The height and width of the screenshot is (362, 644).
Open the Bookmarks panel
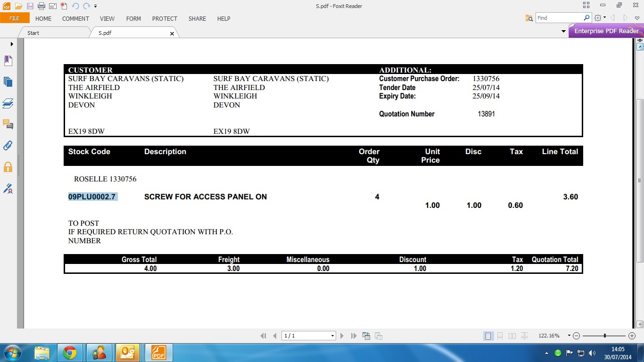tap(8, 60)
